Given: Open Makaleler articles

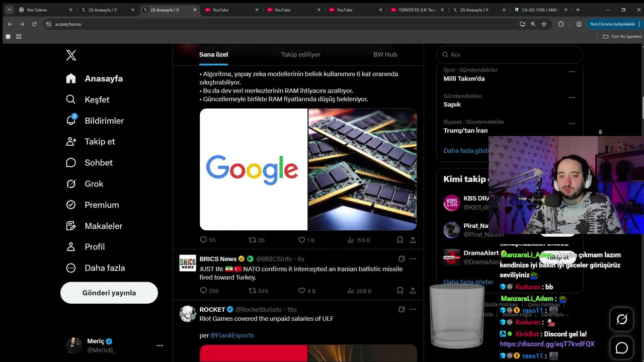Looking at the screenshot, I should (x=94, y=226).
